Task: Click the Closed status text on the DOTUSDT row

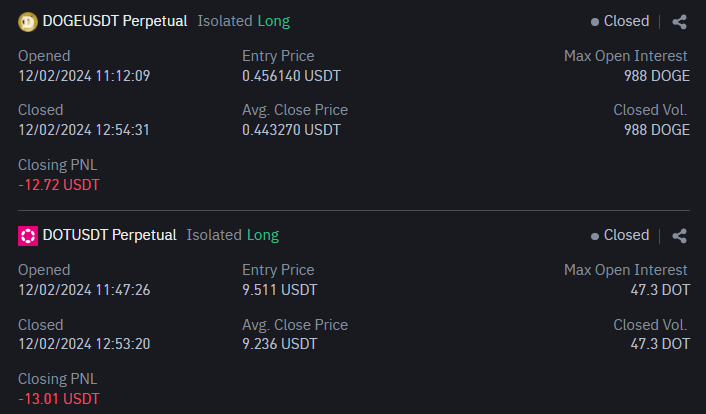Action: 626,235
